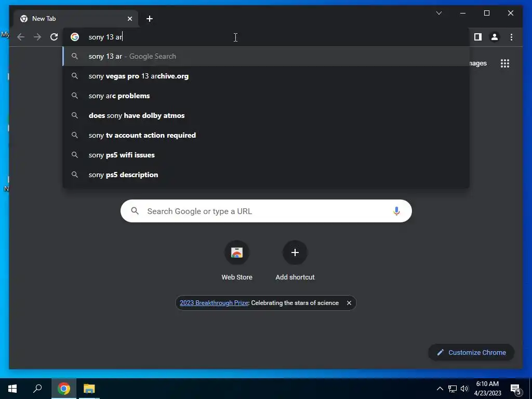Open the Chrome three-dot menu

pyautogui.click(x=511, y=37)
